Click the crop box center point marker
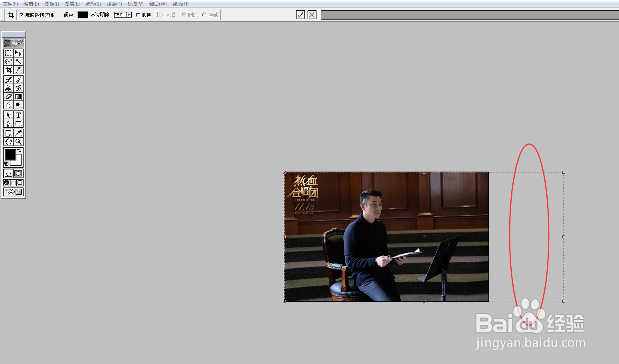This screenshot has height=364, width=619. (424, 237)
